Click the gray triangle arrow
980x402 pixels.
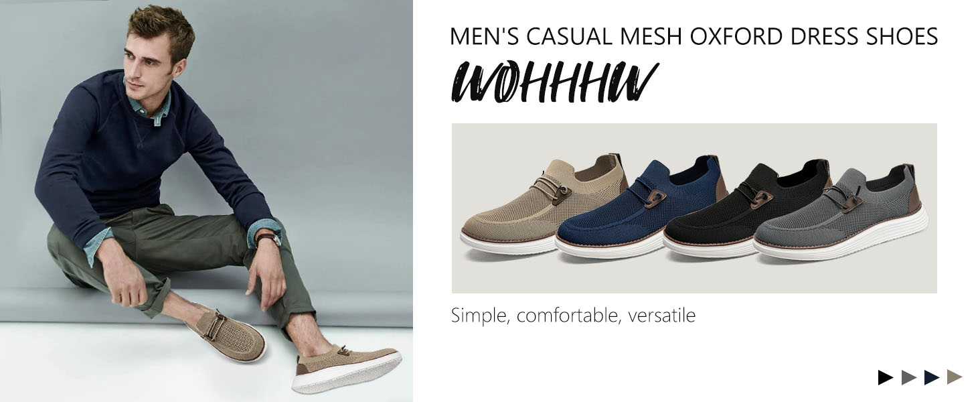tap(908, 377)
